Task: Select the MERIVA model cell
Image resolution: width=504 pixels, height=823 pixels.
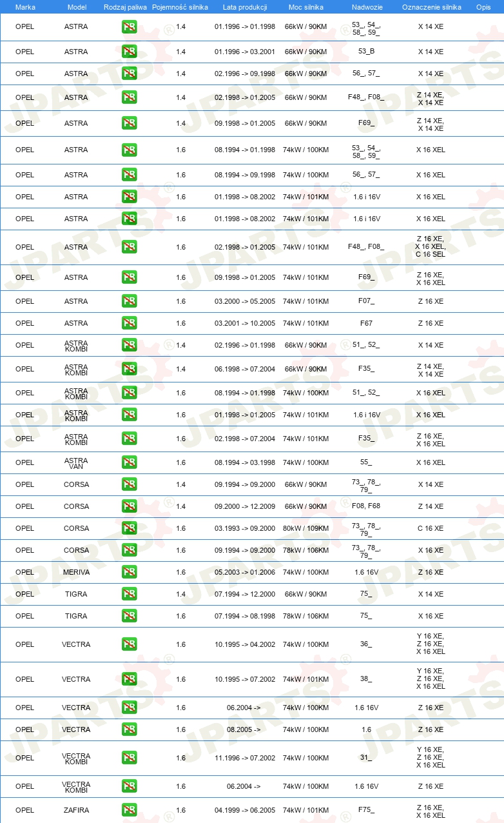Action: (x=76, y=572)
